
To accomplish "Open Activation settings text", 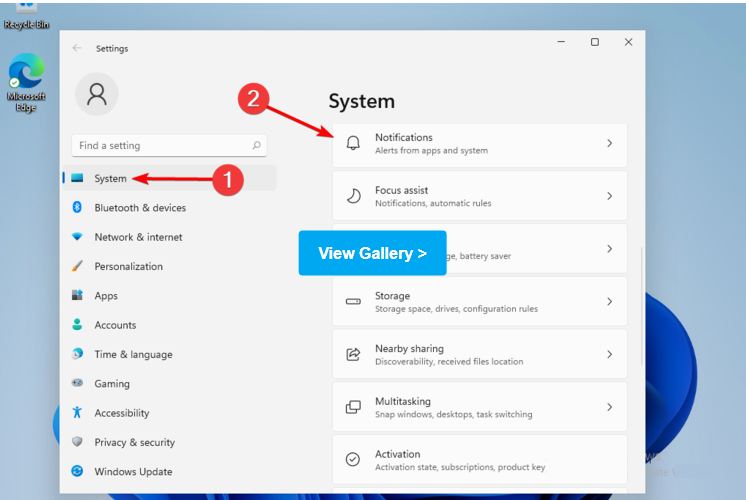I will 397,454.
